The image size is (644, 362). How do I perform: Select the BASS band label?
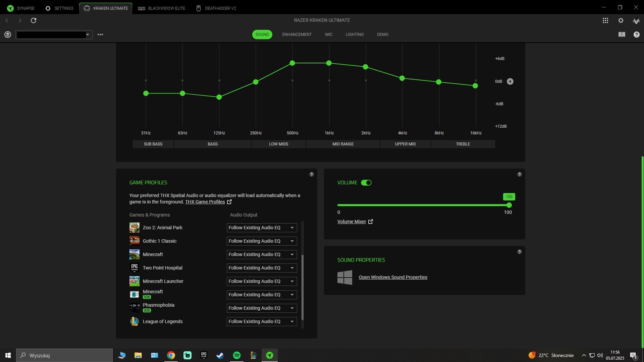(213, 144)
